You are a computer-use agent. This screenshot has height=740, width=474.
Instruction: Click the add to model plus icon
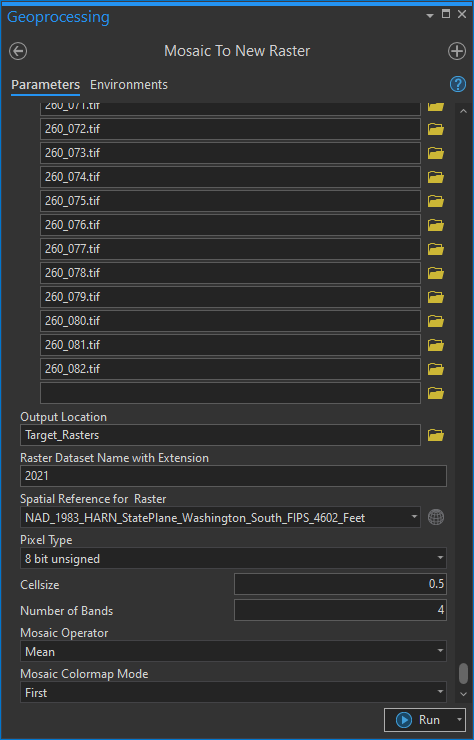457,51
